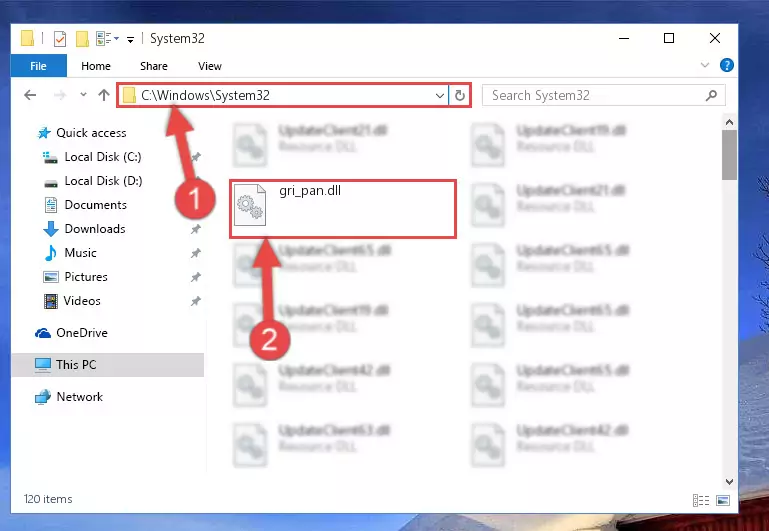Select Network in navigation pane
769x531 pixels.
tap(79, 397)
